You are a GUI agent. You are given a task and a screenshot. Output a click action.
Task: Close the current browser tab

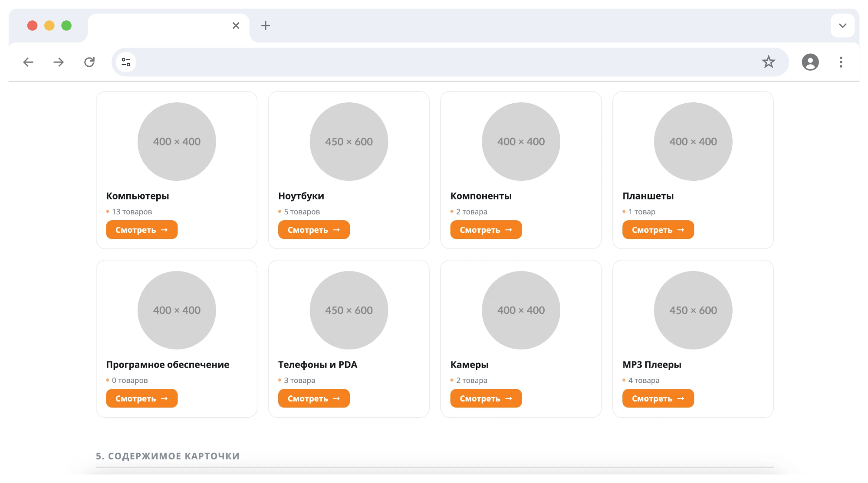point(236,26)
